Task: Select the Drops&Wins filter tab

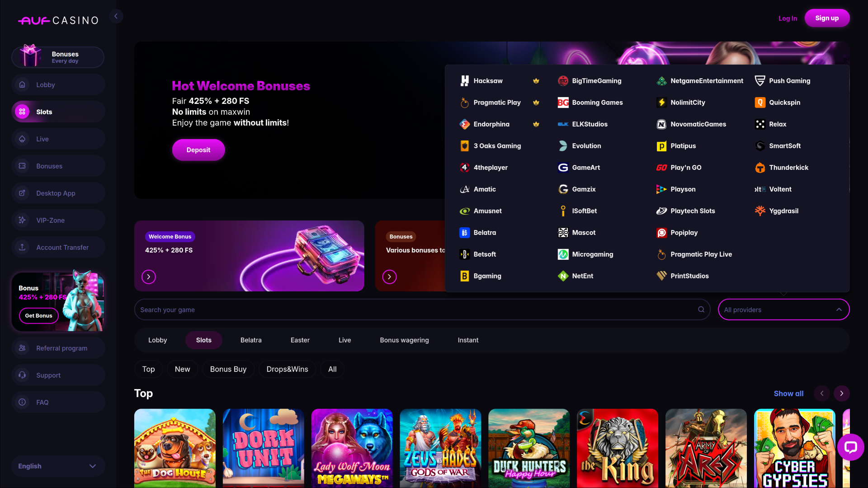Action: click(287, 369)
